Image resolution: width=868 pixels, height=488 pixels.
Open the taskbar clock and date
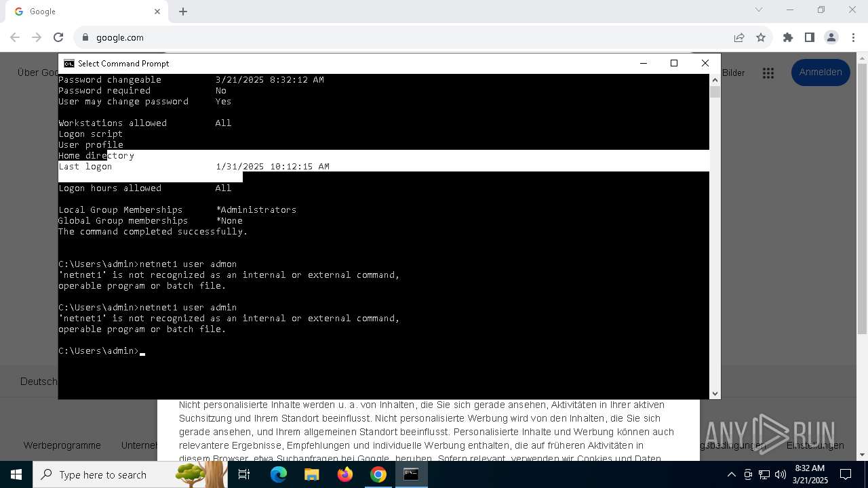click(810, 474)
